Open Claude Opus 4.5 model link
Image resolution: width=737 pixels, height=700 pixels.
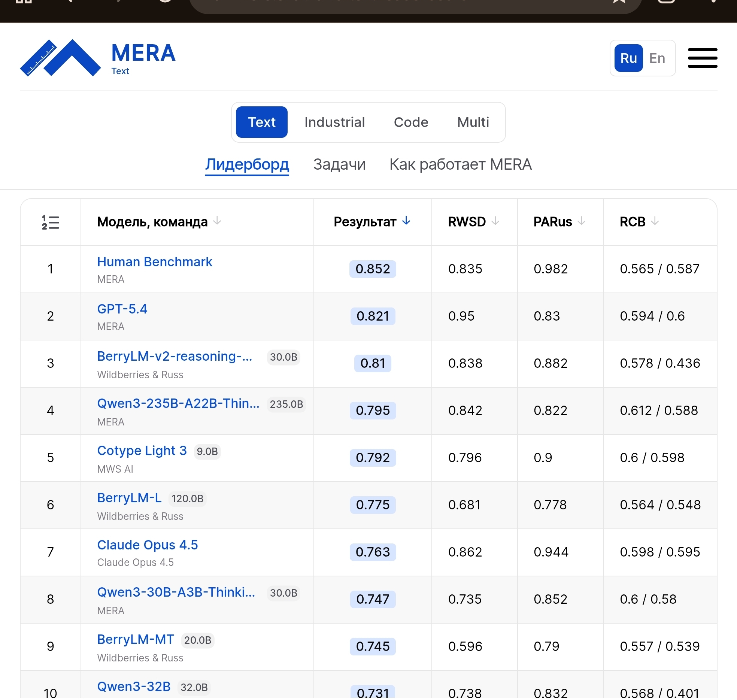[148, 545]
